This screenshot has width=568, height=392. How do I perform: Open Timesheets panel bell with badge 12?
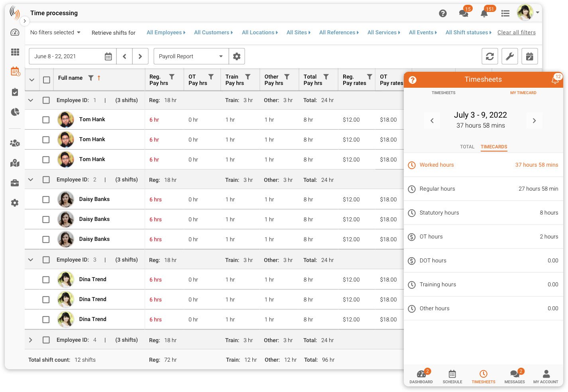(555, 80)
